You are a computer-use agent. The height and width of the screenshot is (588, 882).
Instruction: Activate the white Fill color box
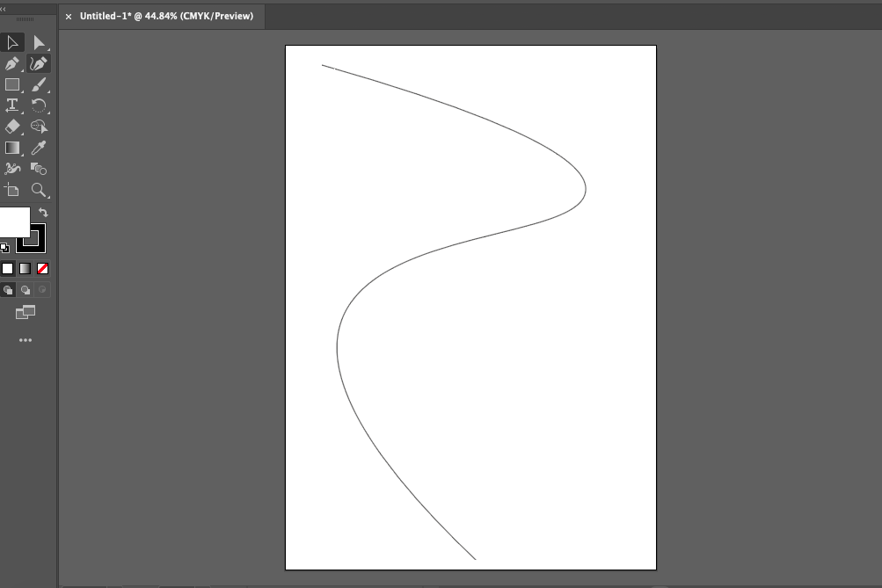[x=13, y=222]
